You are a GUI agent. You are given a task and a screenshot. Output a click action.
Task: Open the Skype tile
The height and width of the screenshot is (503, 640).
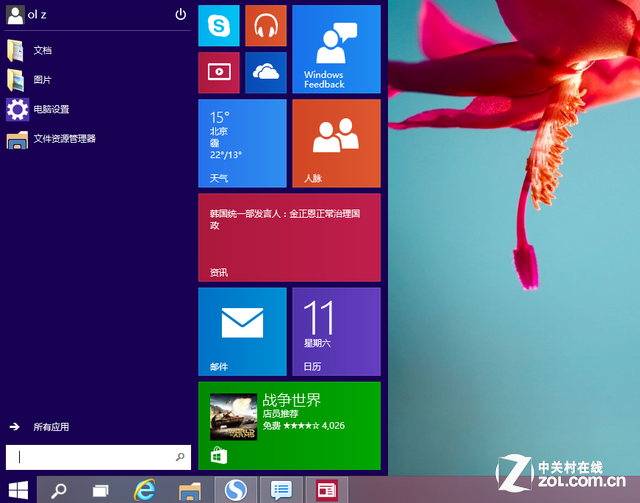[219, 26]
